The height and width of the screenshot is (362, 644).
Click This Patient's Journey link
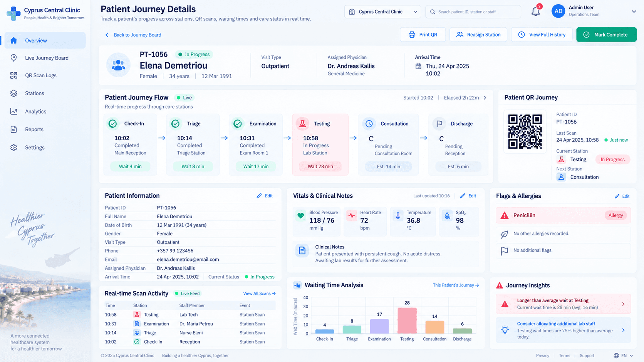click(456, 285)
